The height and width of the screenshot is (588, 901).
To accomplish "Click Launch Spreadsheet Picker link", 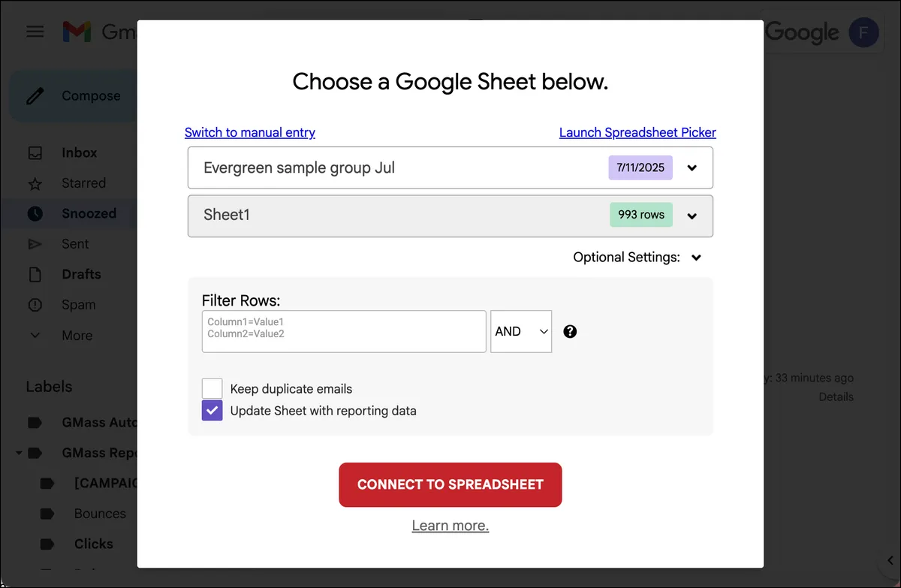I will pyautogui.click(x=637, y=132).
